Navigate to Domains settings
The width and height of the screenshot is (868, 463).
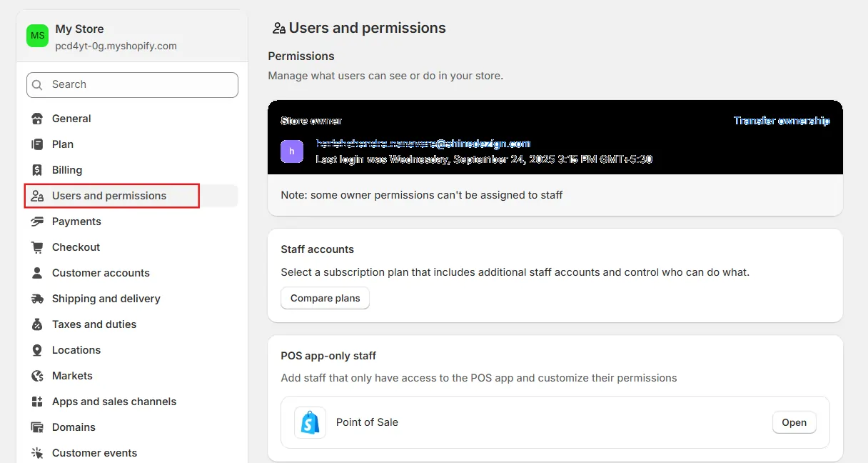74,427
